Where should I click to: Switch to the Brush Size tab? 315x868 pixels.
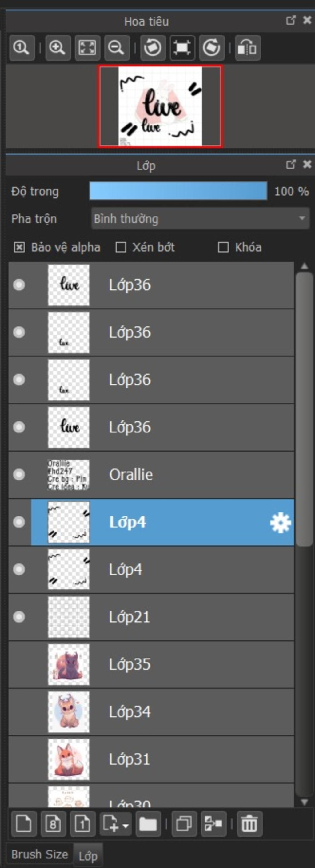[x=39, y=854]
